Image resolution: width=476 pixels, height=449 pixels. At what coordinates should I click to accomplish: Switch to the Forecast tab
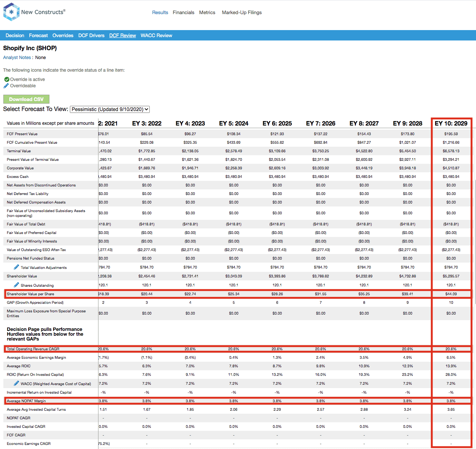[38, 36]
